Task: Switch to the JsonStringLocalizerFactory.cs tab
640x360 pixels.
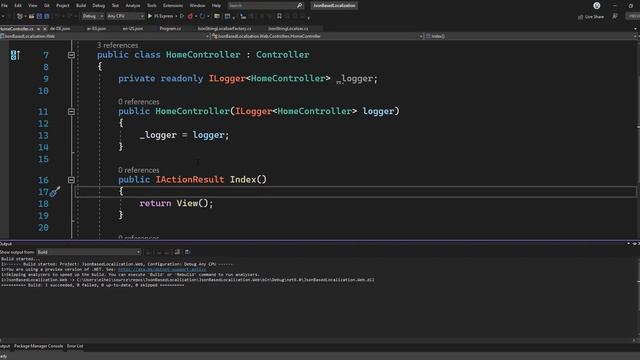Action: pos(224,29)
